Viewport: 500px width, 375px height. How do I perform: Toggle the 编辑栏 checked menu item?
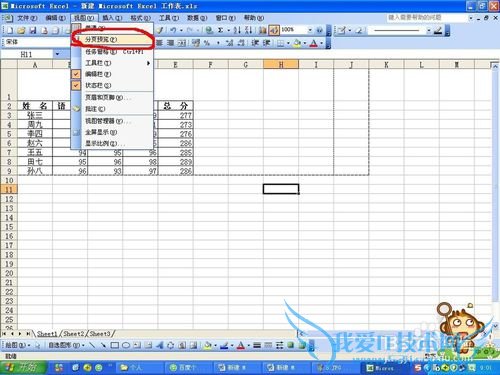tap(112, 74)
